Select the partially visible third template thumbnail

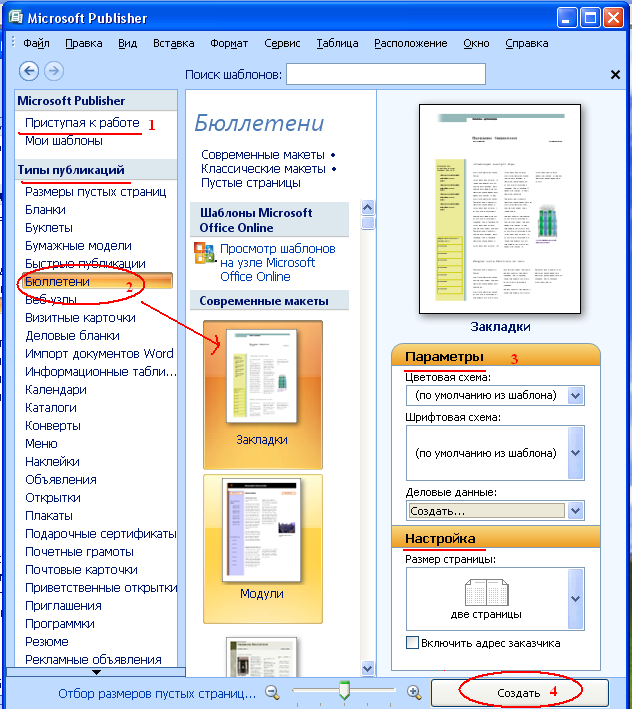(261, 657)
